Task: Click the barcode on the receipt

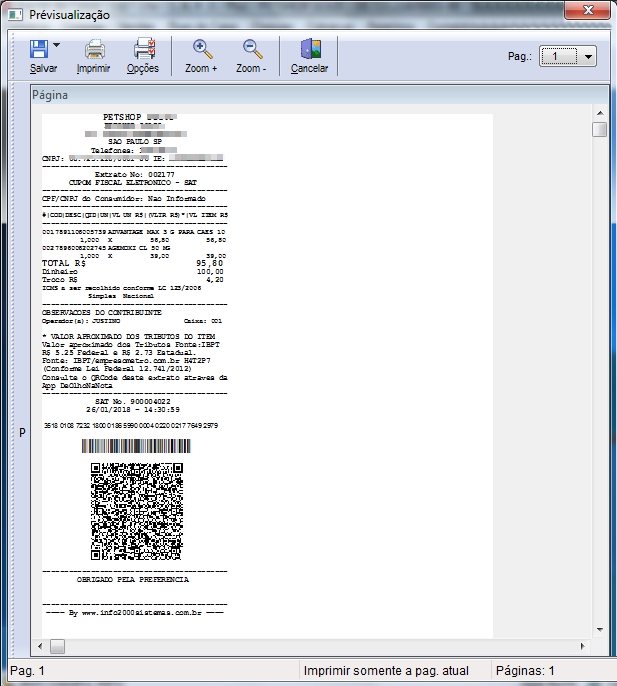Action: click(x=136, y=446)
